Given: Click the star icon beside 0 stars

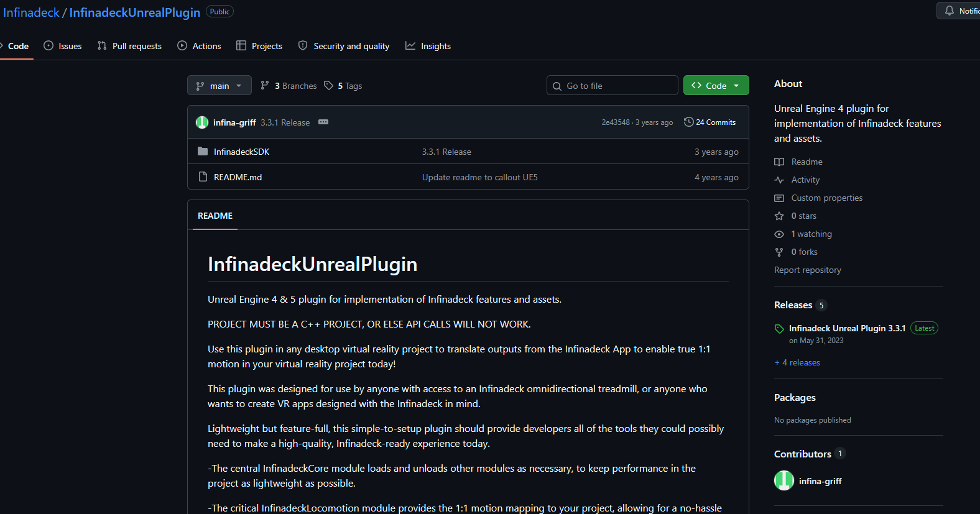Looking at the screenshot, I should 779,216.
